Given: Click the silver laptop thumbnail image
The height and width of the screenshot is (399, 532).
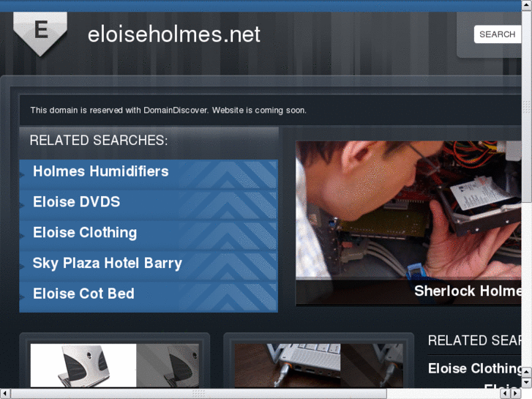Looking at the screenshot, I should point(115,365).
